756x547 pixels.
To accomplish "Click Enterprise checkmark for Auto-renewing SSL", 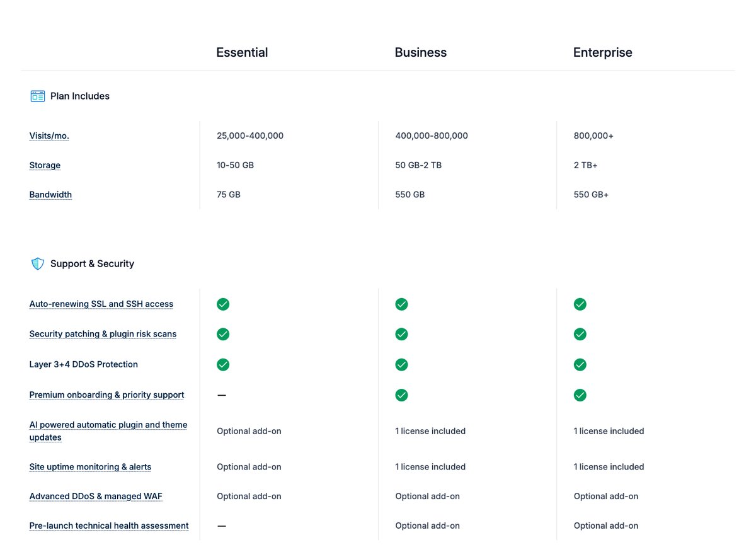I will 580,304.
